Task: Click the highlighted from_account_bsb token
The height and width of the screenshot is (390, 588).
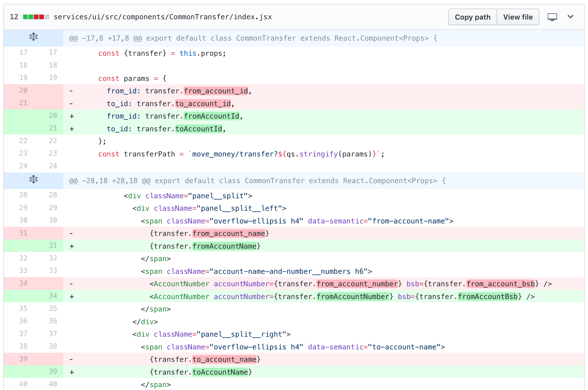Action: point(501,284)
